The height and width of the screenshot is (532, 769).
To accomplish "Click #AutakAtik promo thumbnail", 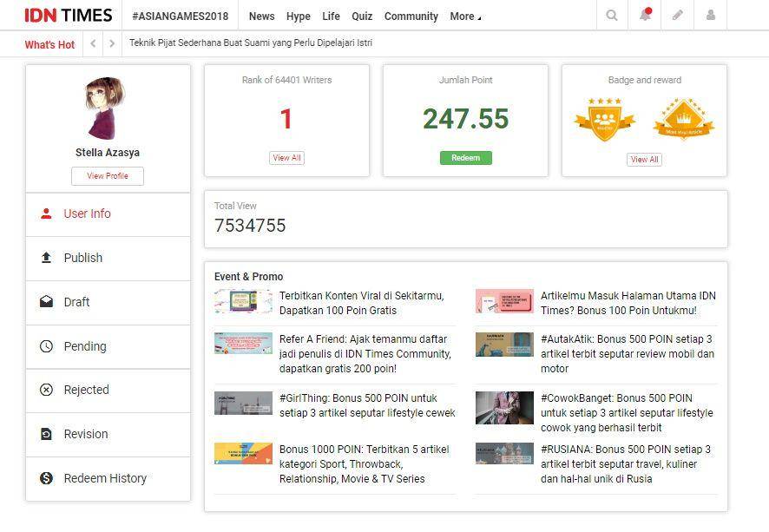I will point(504,345).
